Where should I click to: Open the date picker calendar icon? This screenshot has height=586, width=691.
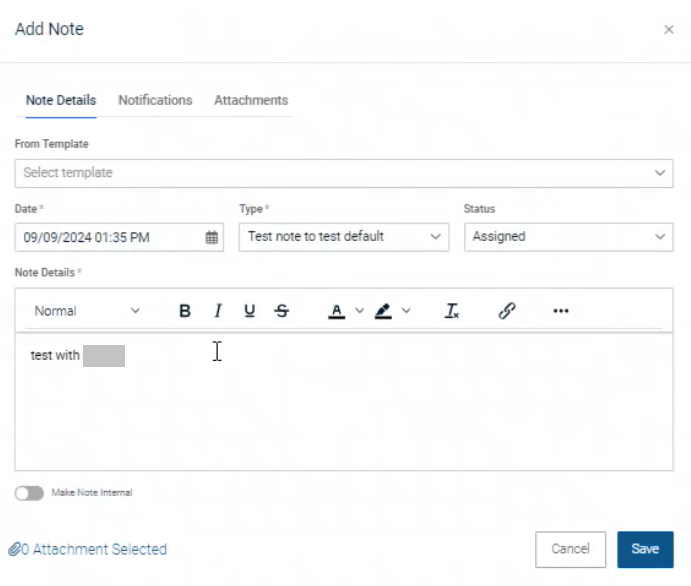tap(212, 237)
